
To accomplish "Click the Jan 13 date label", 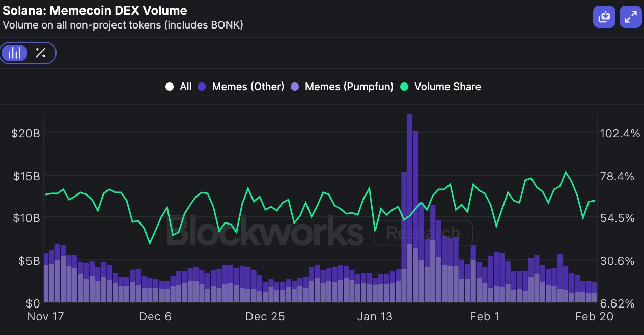I will (375, 316).
